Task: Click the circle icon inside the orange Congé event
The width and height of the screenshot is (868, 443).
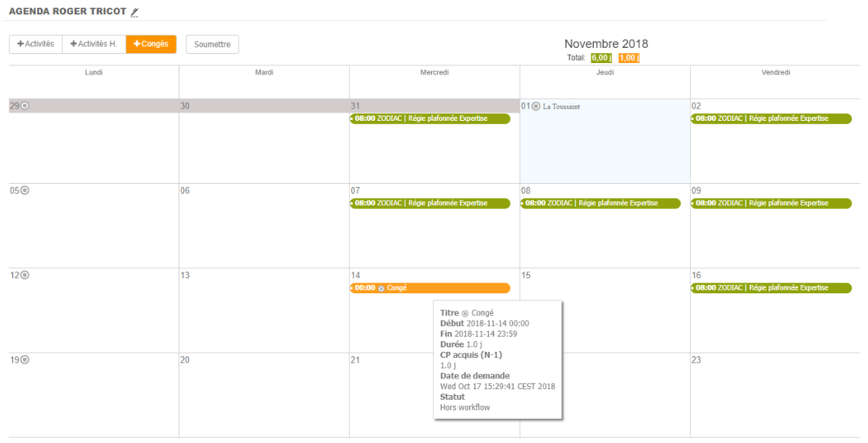Action: [x=382, y=289]
